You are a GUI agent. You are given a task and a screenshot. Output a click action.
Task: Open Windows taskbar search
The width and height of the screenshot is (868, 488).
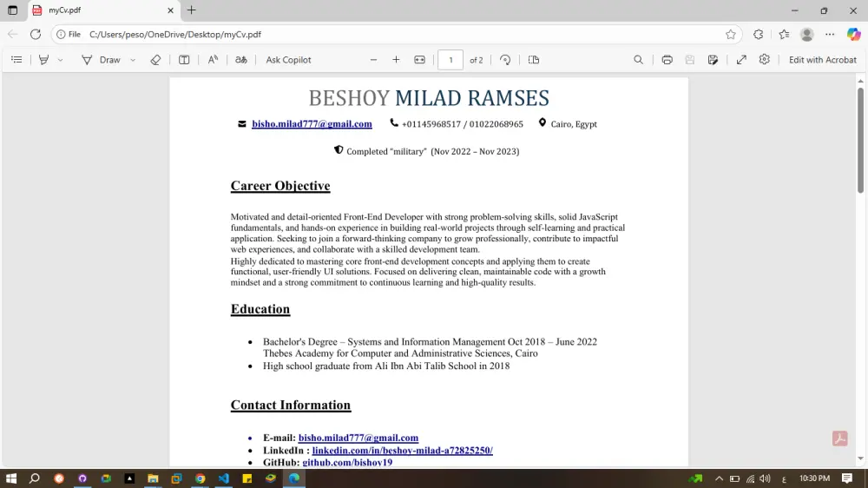pyautogui.click(x=35, y=478)
